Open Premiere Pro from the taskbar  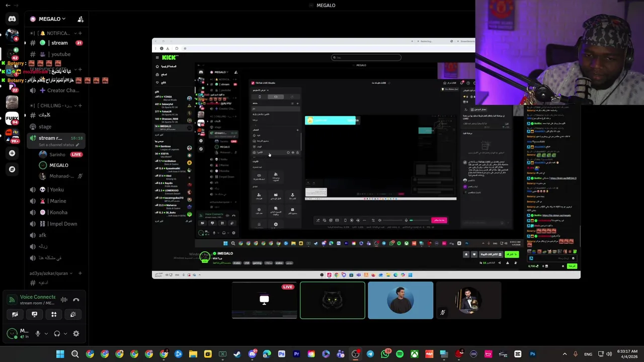[296, 354]
